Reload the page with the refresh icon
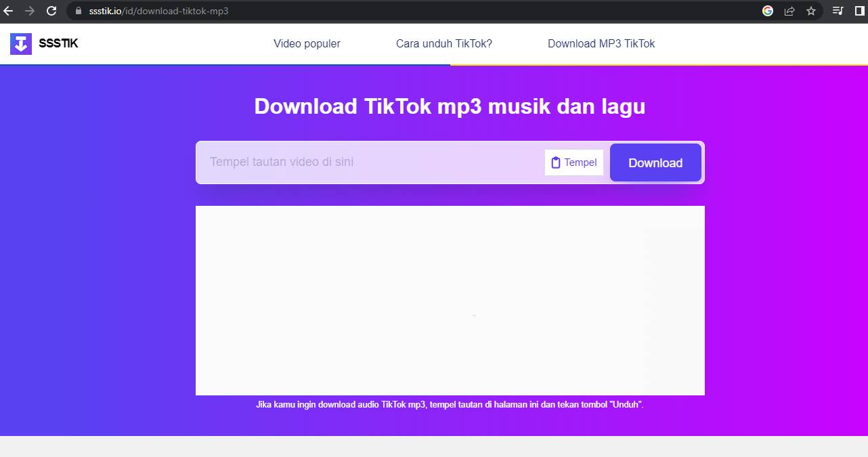 pos(51,11)
